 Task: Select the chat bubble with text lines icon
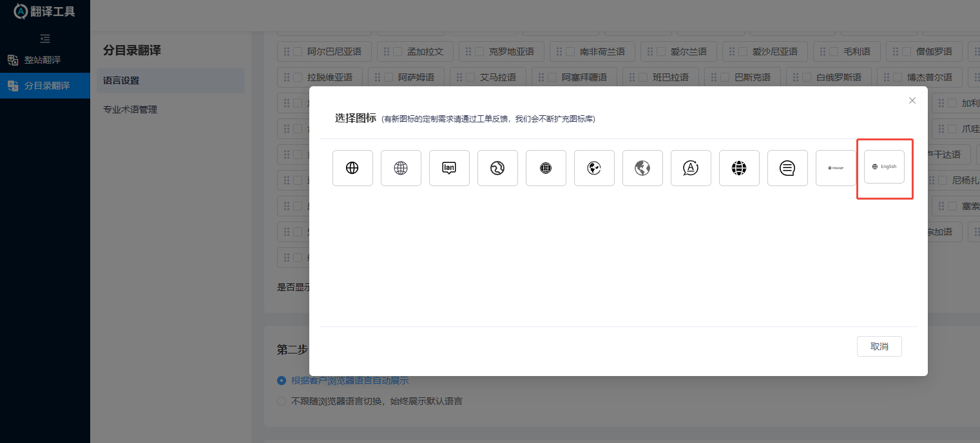(x=787, y=167)
